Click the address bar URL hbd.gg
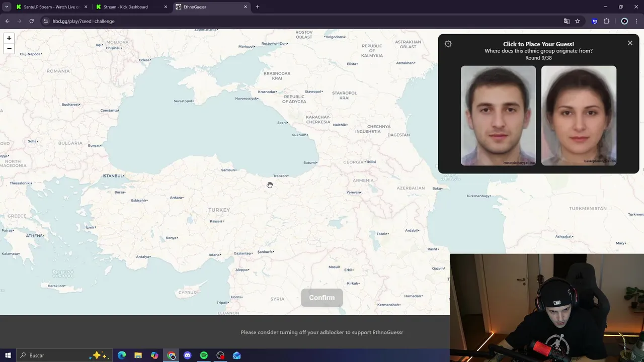Image resolution: width=644 pixels, height=362 pixels. click(x=84, y=21)
